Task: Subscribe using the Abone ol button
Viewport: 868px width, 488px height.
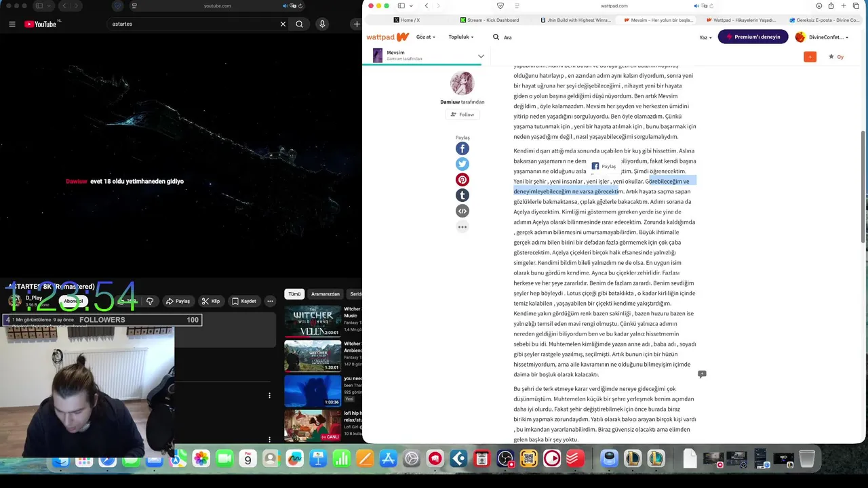Action: [x=73, y=301]
